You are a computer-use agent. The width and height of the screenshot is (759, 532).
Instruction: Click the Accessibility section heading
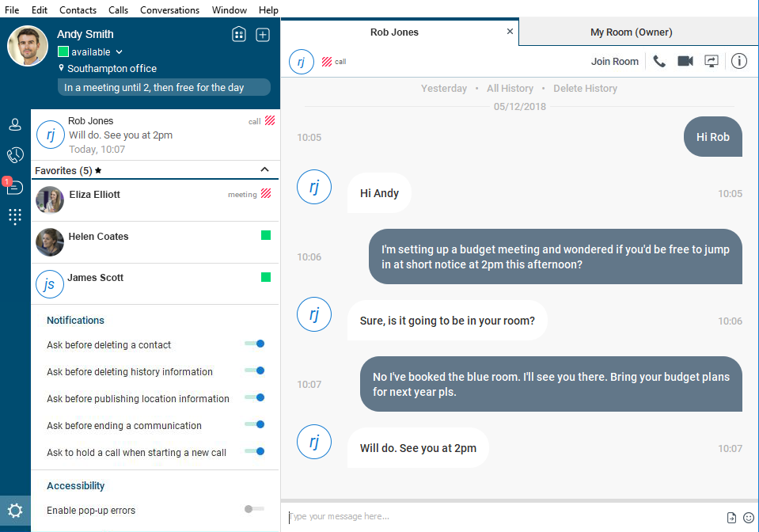coord(75,485)
